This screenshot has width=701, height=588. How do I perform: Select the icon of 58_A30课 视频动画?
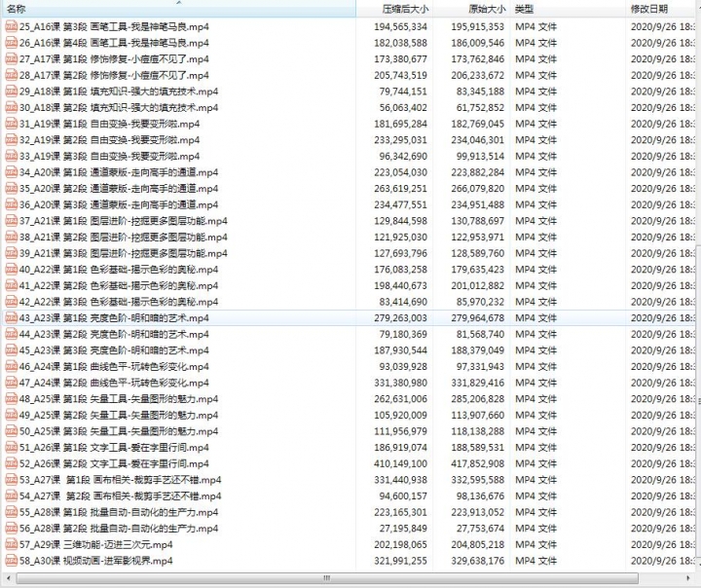pyautogui.click(x=12, y=562)
